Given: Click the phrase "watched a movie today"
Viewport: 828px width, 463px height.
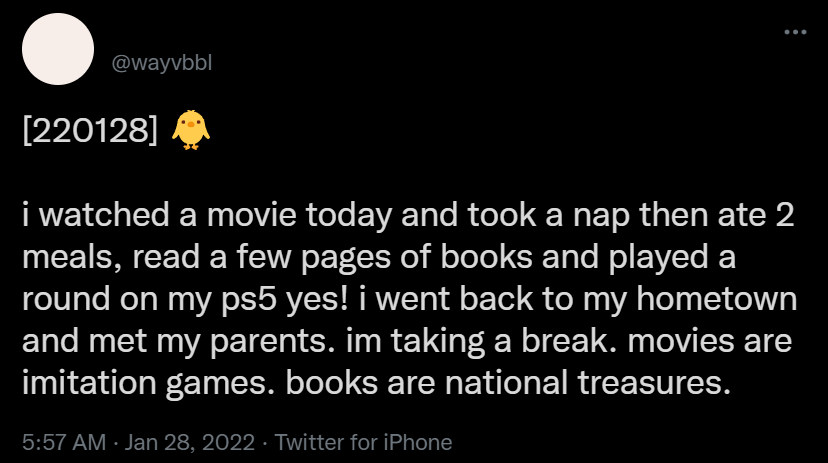Looking at the screenshot, I should tap(215, 216).
